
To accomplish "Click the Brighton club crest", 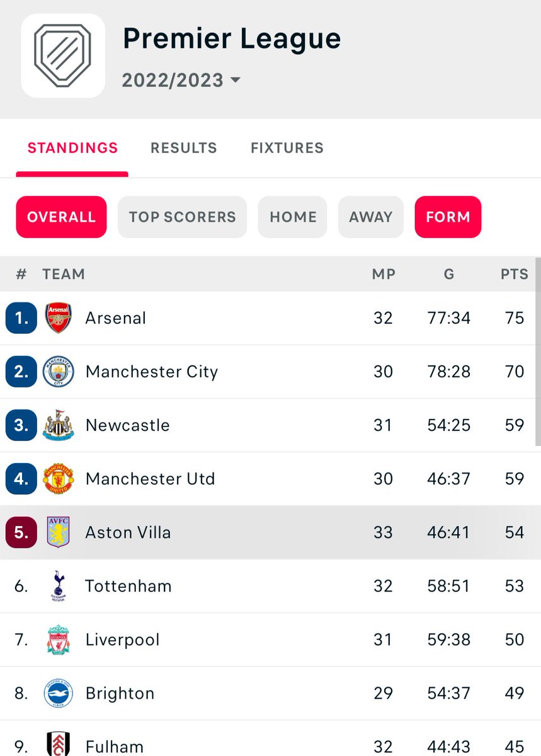I will (x=59, y=693).
